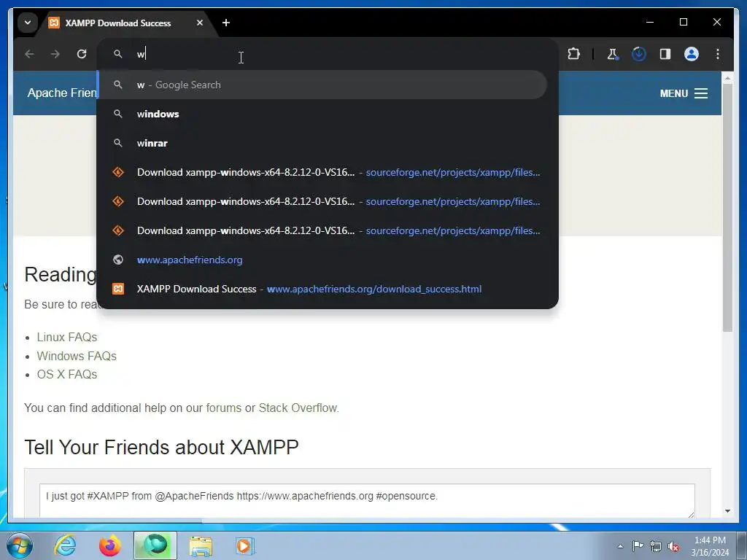The height and width of the screenshot is (560, 747).
Task: Click the browser forward arrow
Action: (x=55, y=54)
